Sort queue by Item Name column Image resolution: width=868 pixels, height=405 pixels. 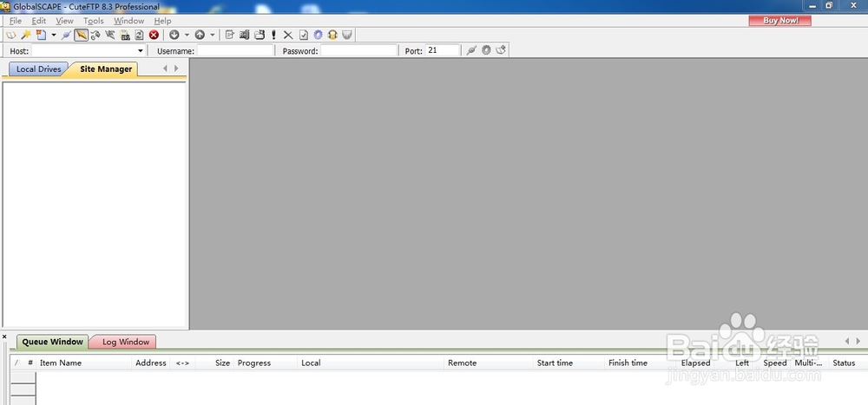83,363
